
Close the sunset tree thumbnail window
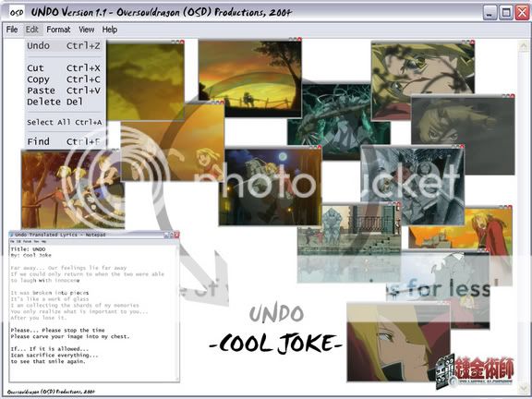299,40
